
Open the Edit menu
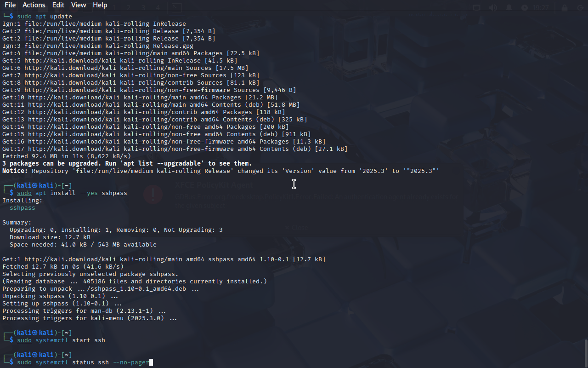[58, 5]
